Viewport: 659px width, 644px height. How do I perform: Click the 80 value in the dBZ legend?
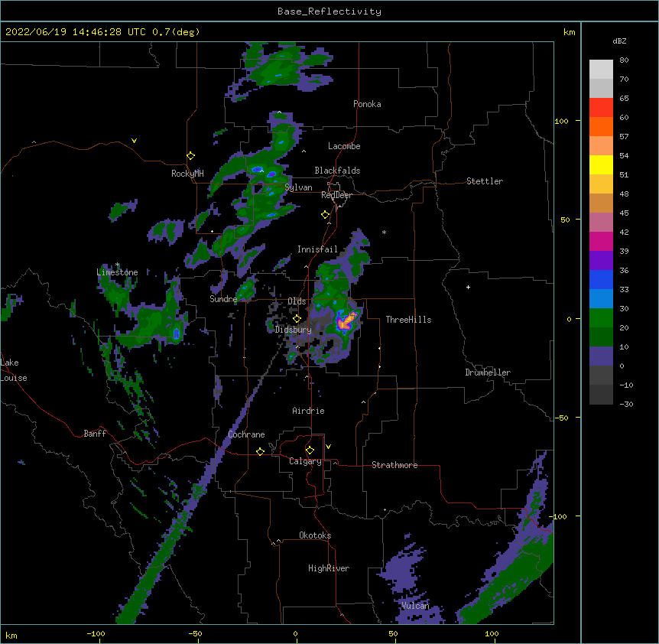tap(624, 60)
